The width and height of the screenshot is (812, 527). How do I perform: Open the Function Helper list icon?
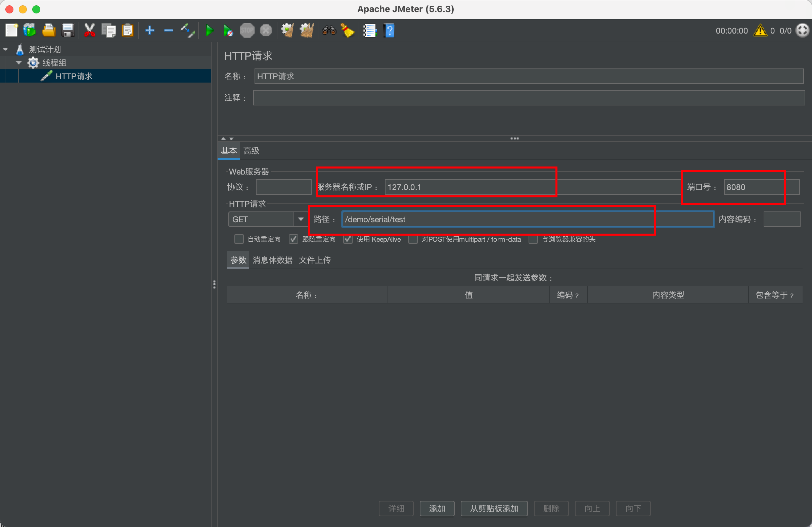point(369,30)
